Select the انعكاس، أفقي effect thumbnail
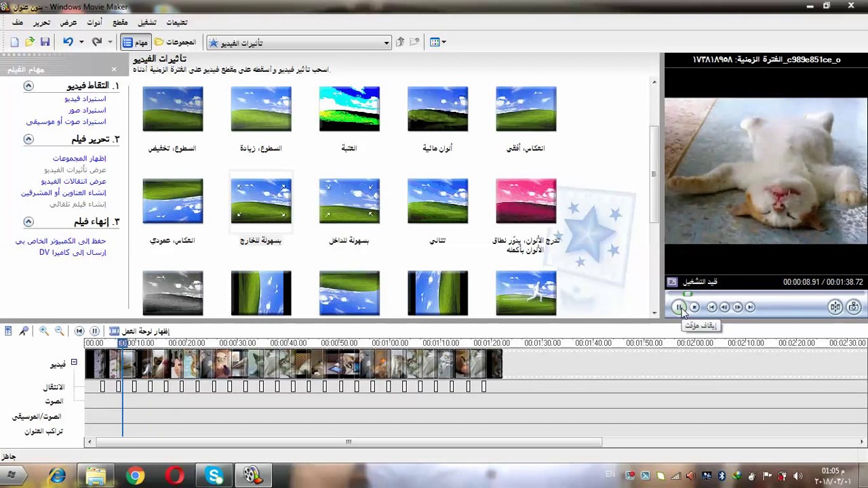This screenshot has width=868, height=488. (x=526, y=109)
